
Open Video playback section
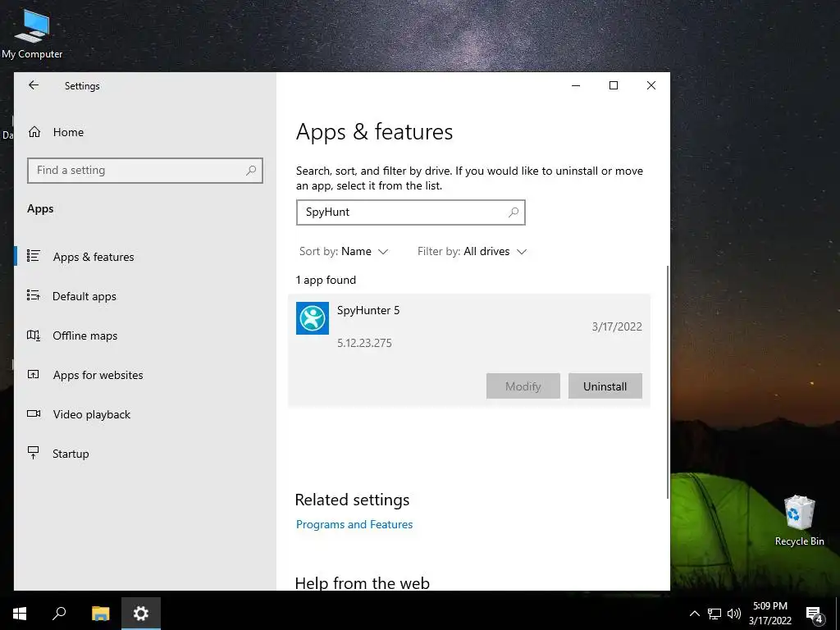tap(92, 414)
